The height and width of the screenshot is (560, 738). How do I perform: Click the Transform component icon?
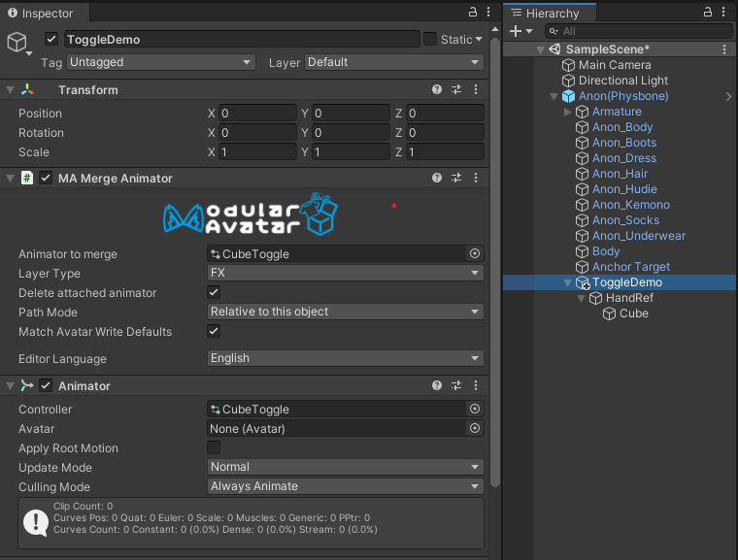(27, 89)
